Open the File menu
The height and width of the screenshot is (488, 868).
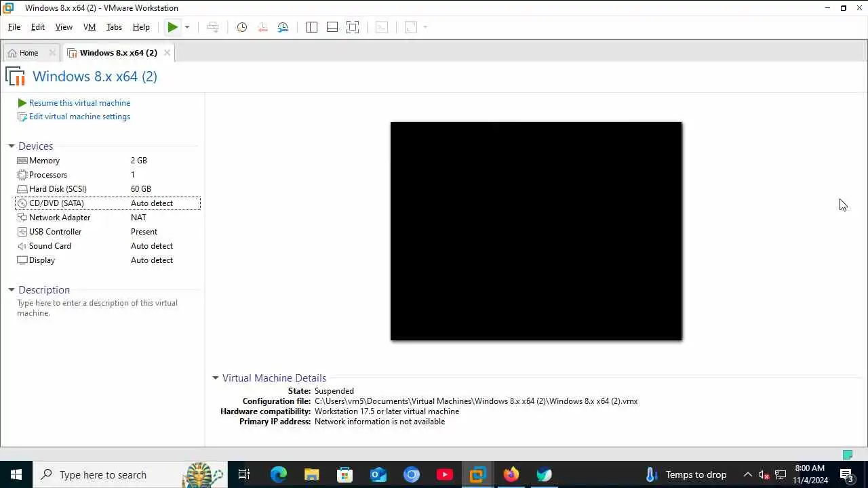[x=14, y=27]
